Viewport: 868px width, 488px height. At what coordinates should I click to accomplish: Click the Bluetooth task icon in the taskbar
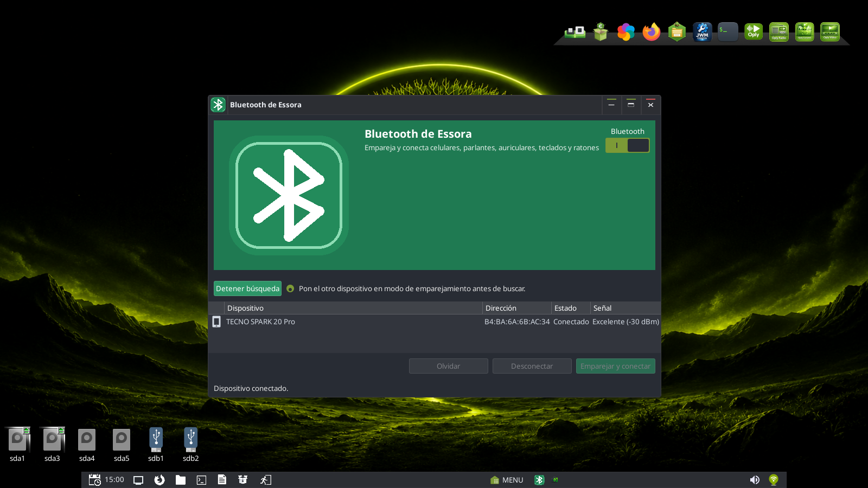point(539,480)
